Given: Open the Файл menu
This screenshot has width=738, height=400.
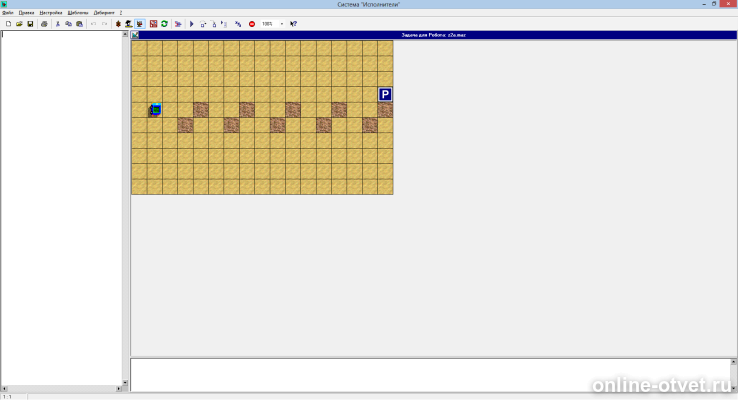Looking at the screenshot, I should coord(8,13).
